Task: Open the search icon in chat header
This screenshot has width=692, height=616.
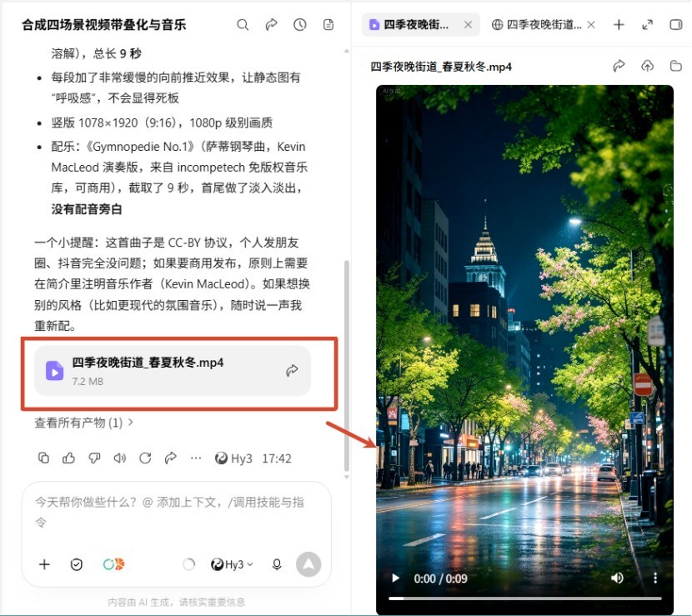Action: pyautogui.click(x=243, y=25)
